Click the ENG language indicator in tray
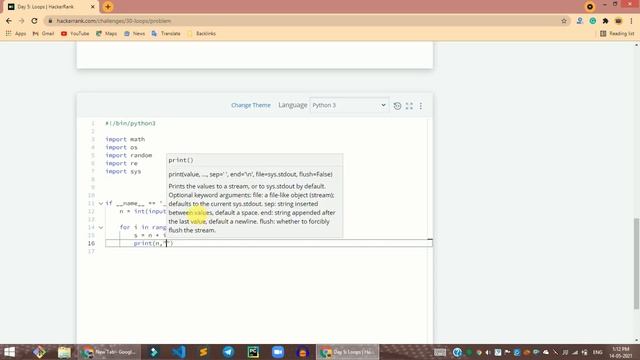Viewport: 640px width, 360px height. point(598,352)
